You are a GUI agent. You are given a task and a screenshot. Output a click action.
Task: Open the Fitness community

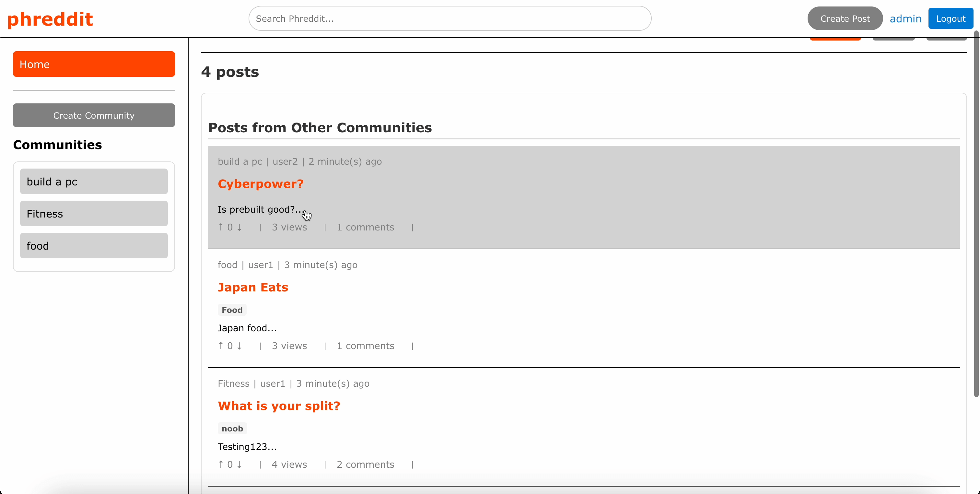point(94,213)
